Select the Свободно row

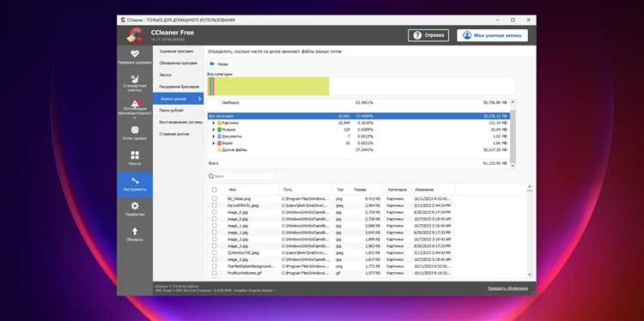[x=358, y=102]
